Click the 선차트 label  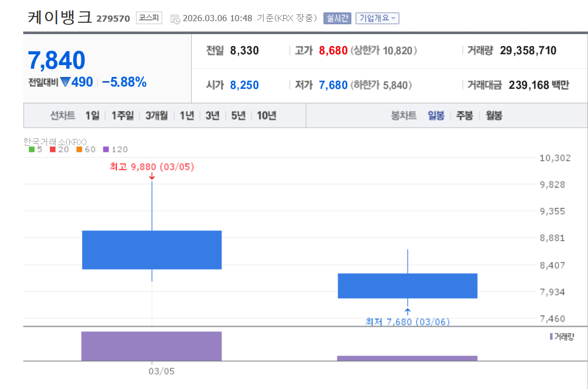63,115
